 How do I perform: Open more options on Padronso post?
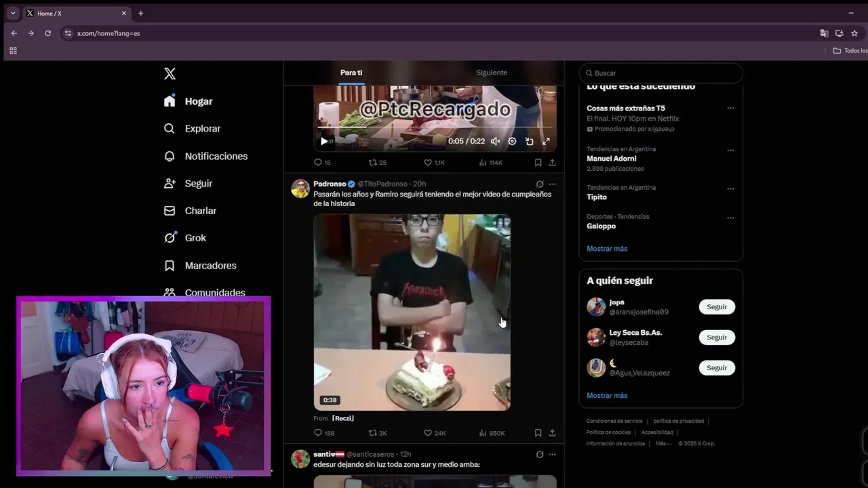coord(552,184)
